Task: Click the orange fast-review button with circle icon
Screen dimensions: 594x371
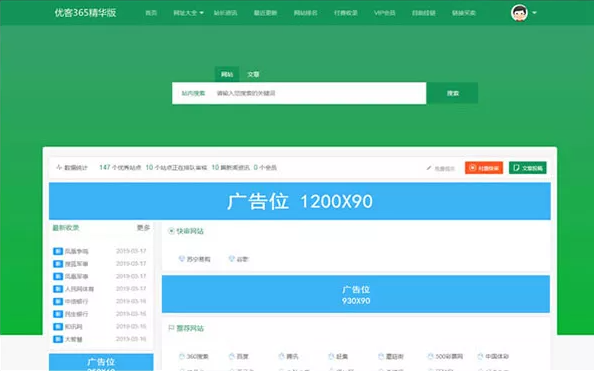Action: coord(484,168)
